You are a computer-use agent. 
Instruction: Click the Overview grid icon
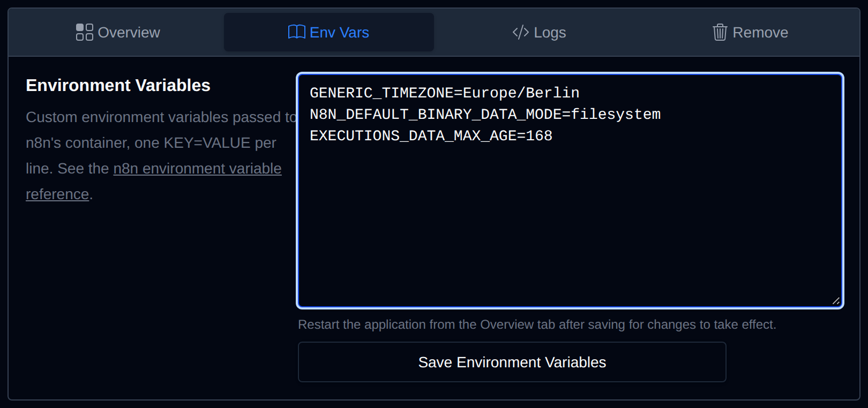pos(85,32)
